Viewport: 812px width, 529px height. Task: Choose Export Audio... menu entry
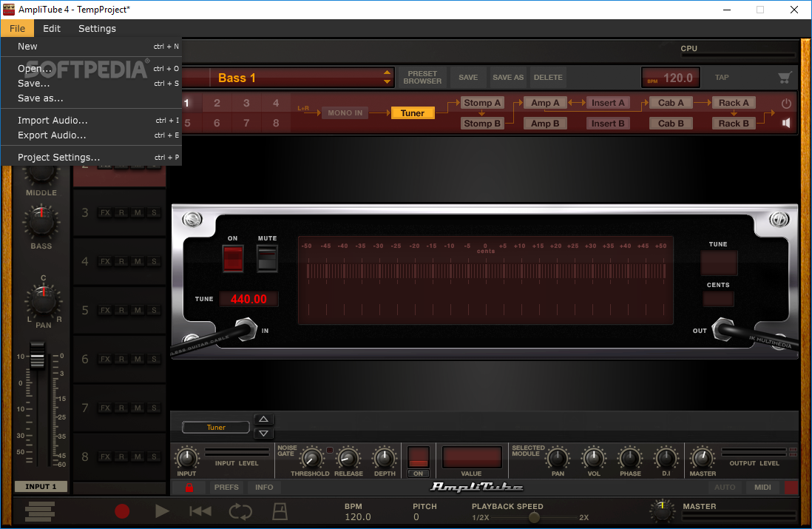(x=91, y=135)
